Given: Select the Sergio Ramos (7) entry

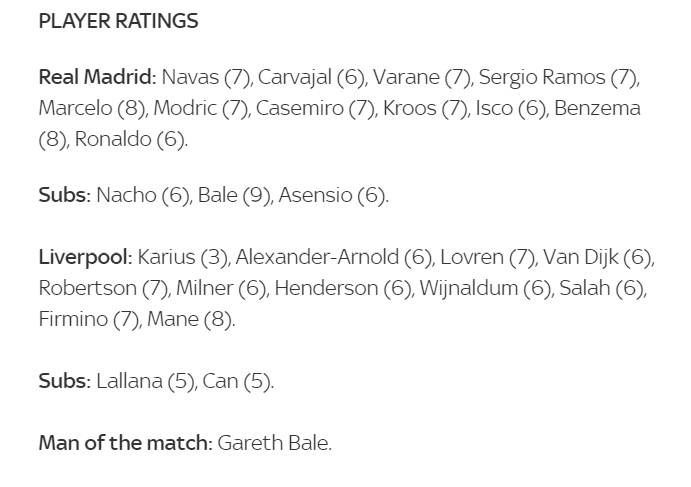Looking at the screenshot, I should [x=558, y=78].
